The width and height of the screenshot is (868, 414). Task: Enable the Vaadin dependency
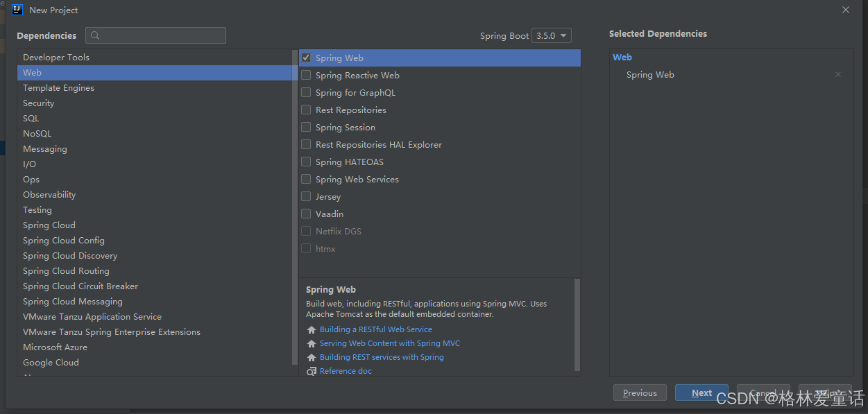(306, 214)
